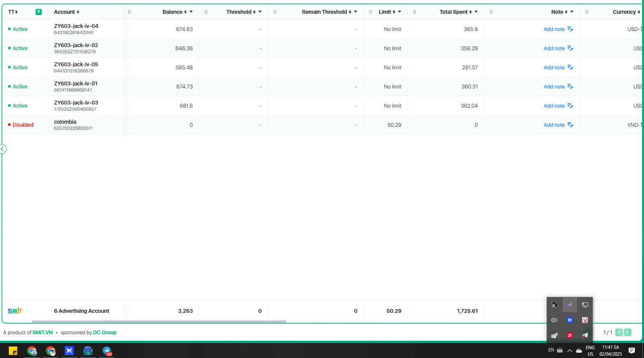The width and height of the screenshot is (644, 358).
Task: Sort by TT column arrows
Action: (x=16, y=12)
